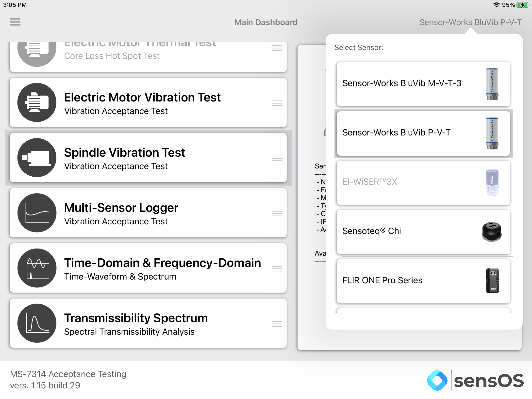
Task: Open the Electric Motor Vibration Test card
Action: pos(148,102)
